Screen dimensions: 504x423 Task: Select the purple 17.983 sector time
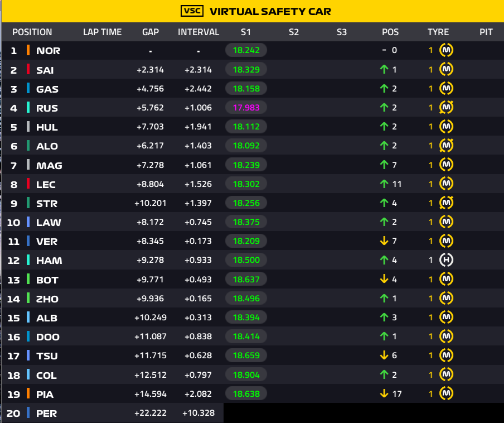[x=246, y=108]
